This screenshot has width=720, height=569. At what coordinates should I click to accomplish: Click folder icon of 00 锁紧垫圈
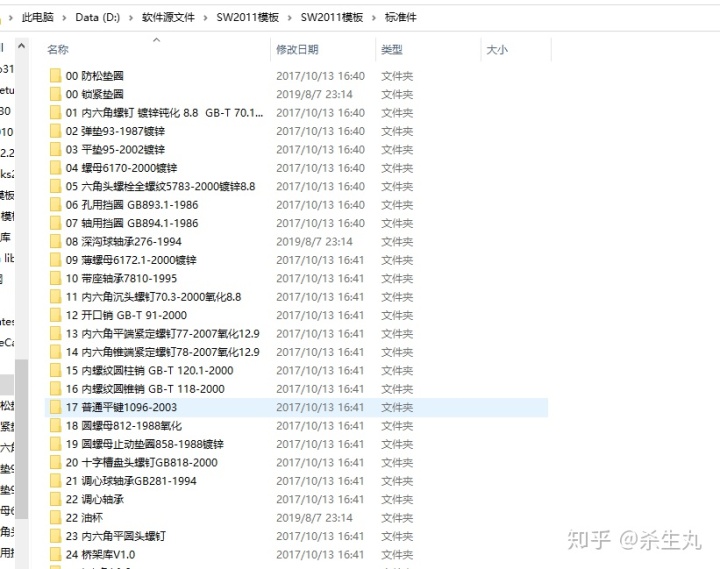pyautogui.click(x=55, y=94)
